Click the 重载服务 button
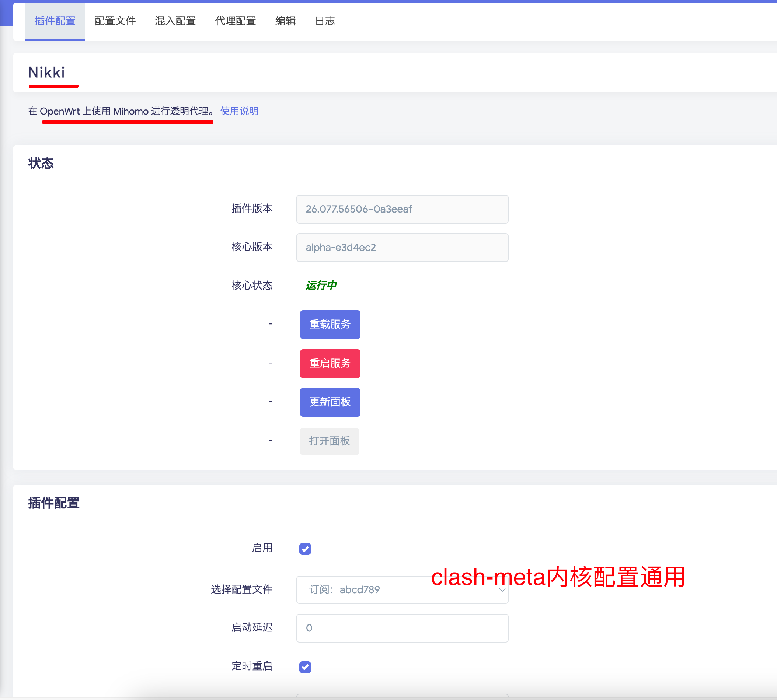The image size is (777, 700). (x=330, y=324)
